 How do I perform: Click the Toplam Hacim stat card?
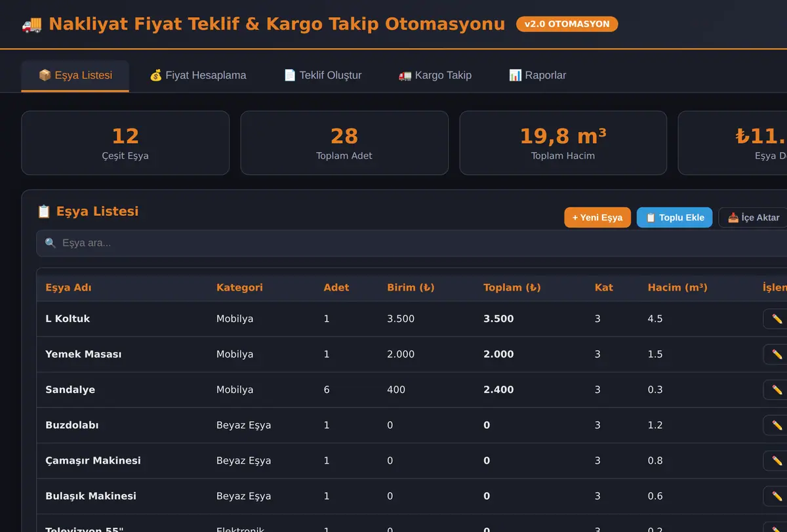563,143
